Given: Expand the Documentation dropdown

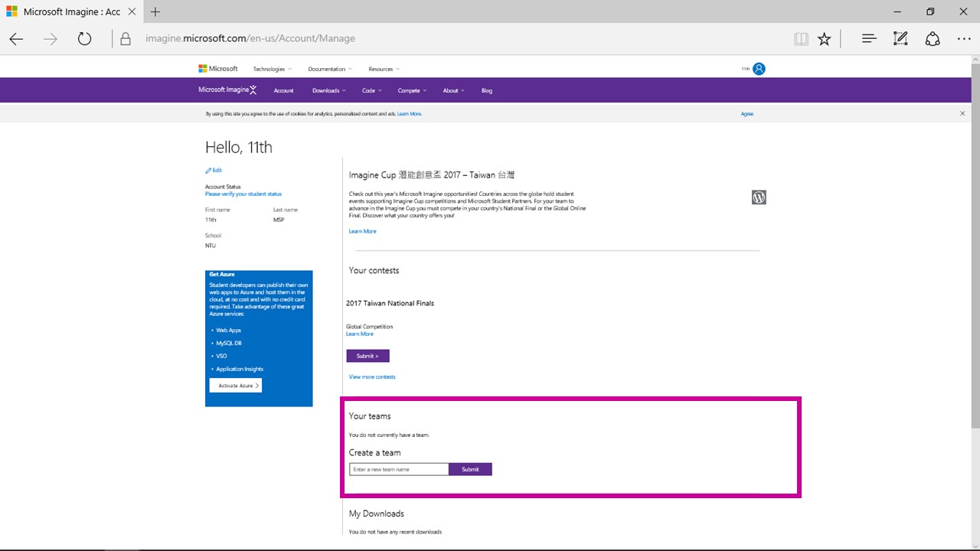Looking at the screenshot, I should [x=330, y=69].
